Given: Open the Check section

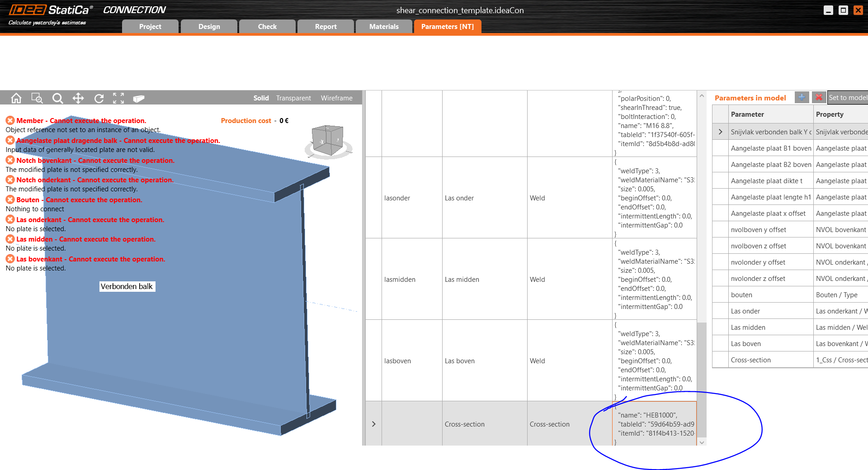Looking at the screenshot, I should pyautogui.click(x=267, y=26).
